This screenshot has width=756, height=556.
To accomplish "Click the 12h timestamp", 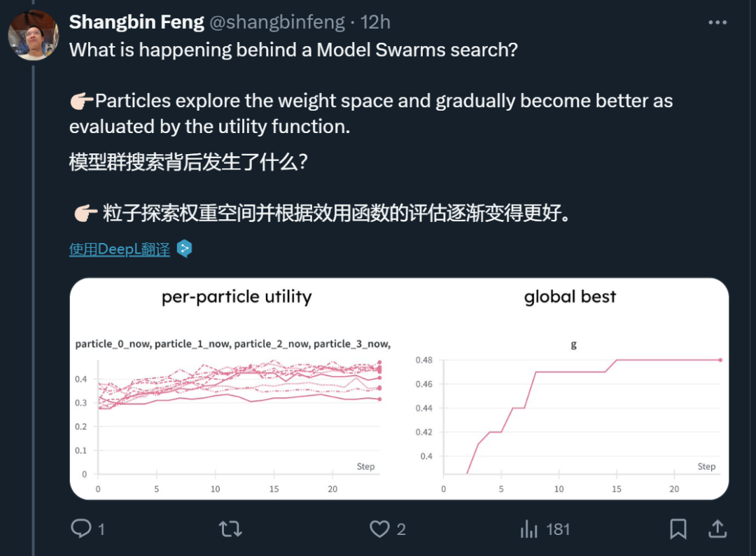I will (x=375, y=22).
